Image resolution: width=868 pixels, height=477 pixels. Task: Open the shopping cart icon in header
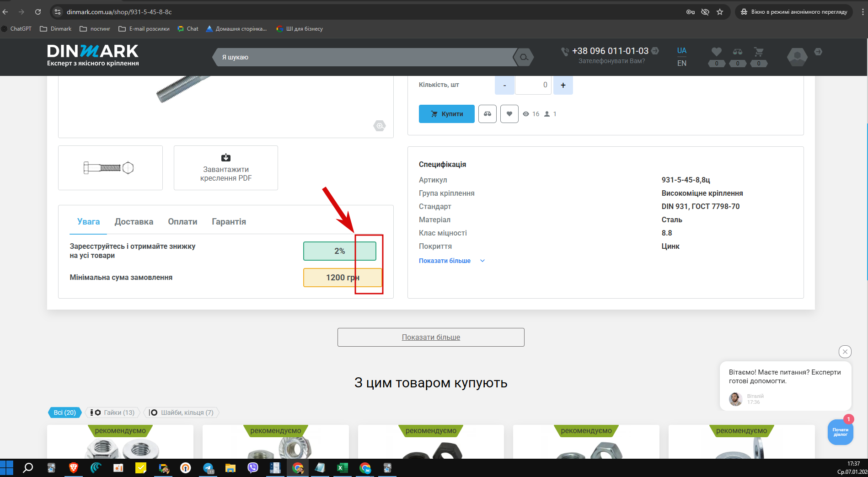759,52
